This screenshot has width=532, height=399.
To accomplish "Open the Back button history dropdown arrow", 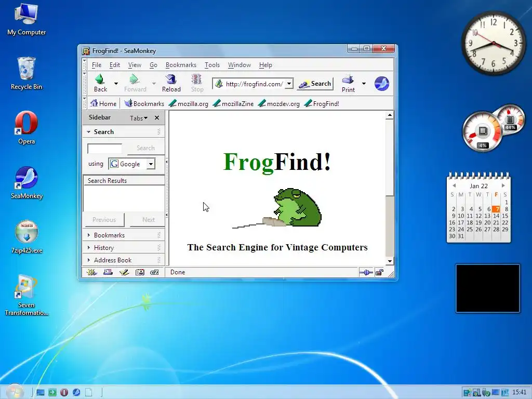I will coord(116,84).
